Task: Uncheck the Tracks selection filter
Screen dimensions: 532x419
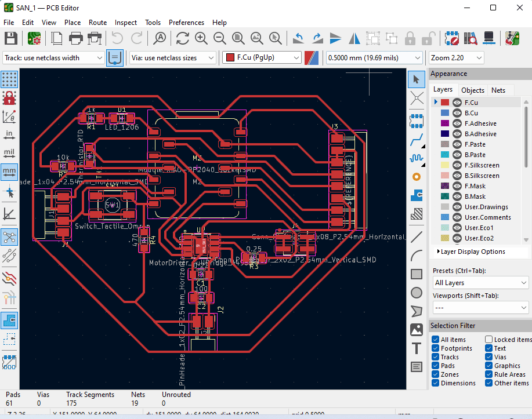Action: click(436, 357)
